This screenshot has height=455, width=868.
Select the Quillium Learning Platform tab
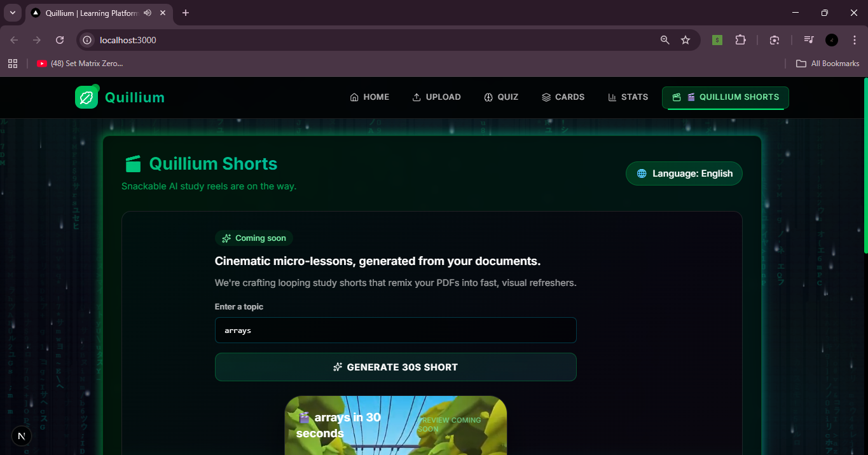[x=99, y=13]
